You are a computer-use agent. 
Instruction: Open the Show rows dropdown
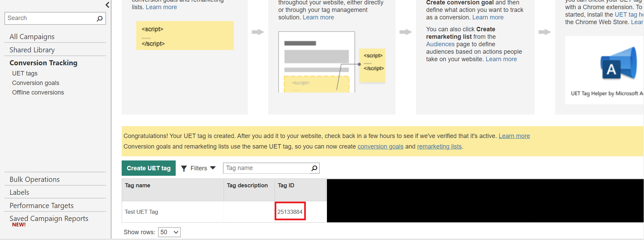pyautogui.click(x=169, y=232)
